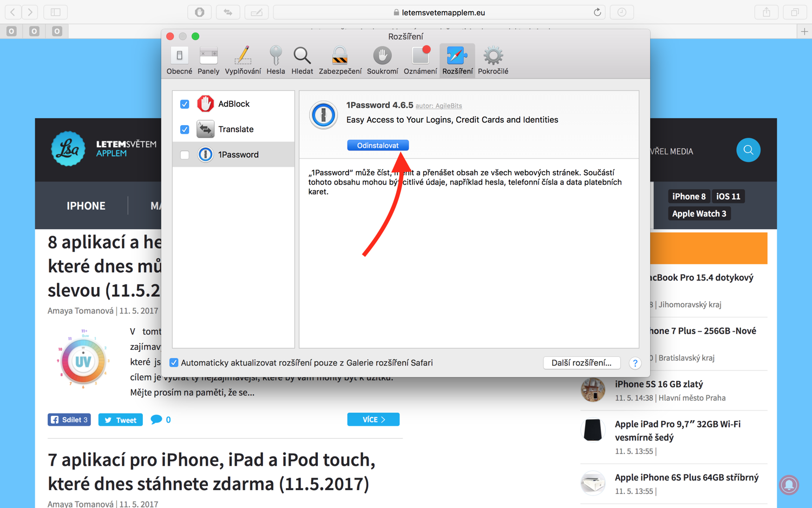Click the iPad Pro listing thumbnail
Screen dimensions: 812x508
[593, 430]
